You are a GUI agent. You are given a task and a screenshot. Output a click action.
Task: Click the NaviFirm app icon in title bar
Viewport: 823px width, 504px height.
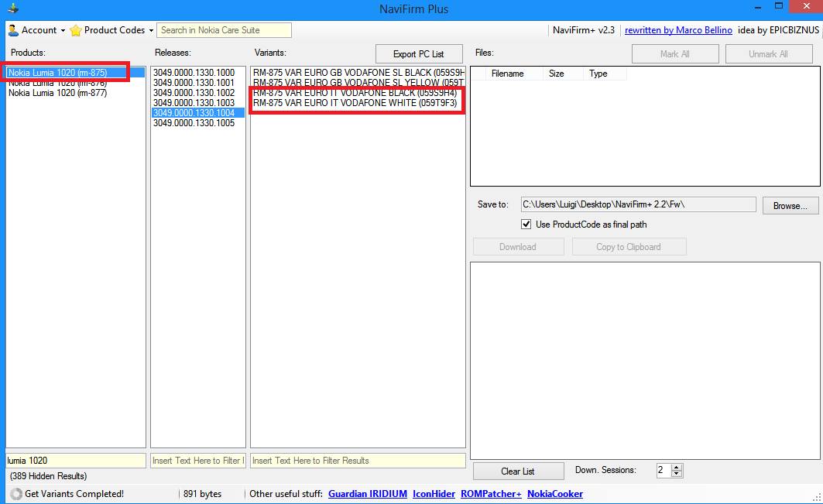click(13, 9)
